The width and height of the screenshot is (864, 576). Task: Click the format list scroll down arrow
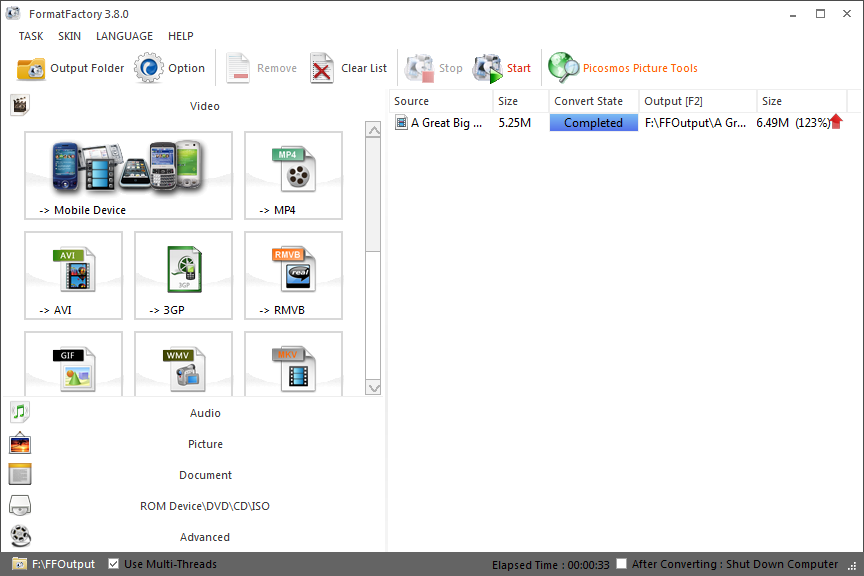point(373,387)
